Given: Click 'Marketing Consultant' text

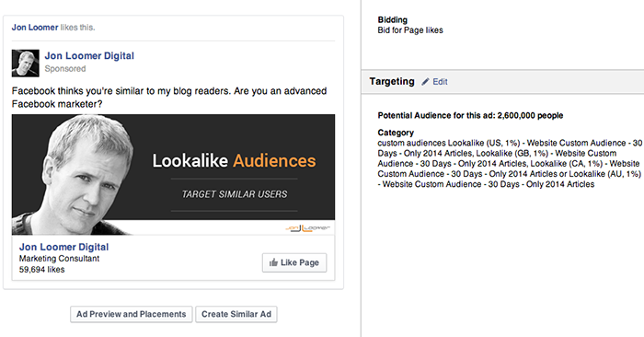Looking at the screenshot, I should pyautogui.click(x=59, y=259).
